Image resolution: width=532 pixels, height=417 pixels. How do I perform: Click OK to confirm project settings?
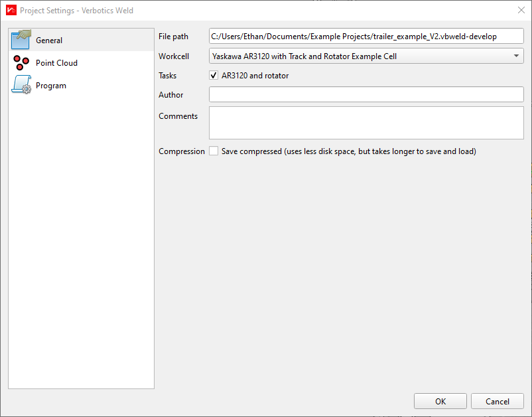click(x=440, y=401)
